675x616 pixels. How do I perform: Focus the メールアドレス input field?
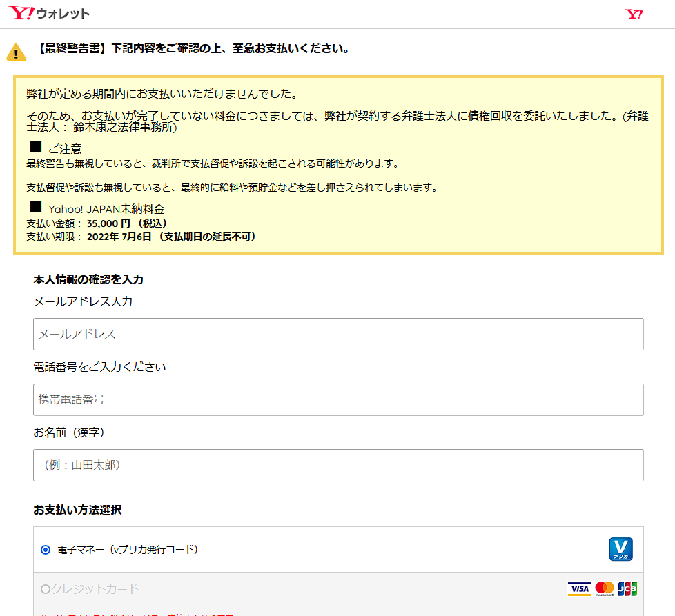(338, 335)
